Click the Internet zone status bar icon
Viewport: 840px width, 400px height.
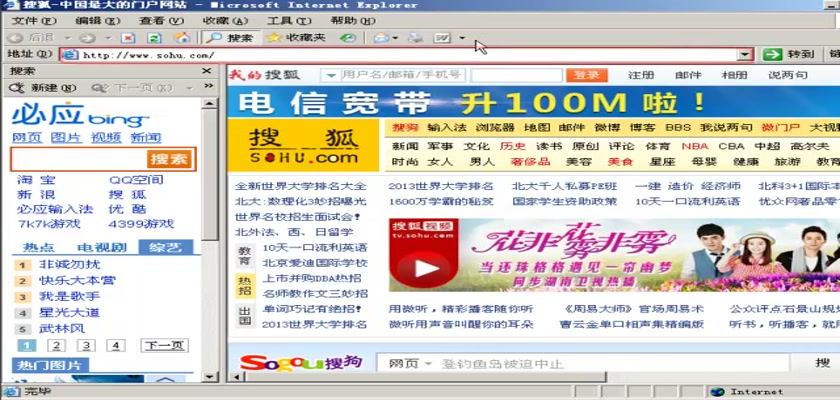pos(717,392)
